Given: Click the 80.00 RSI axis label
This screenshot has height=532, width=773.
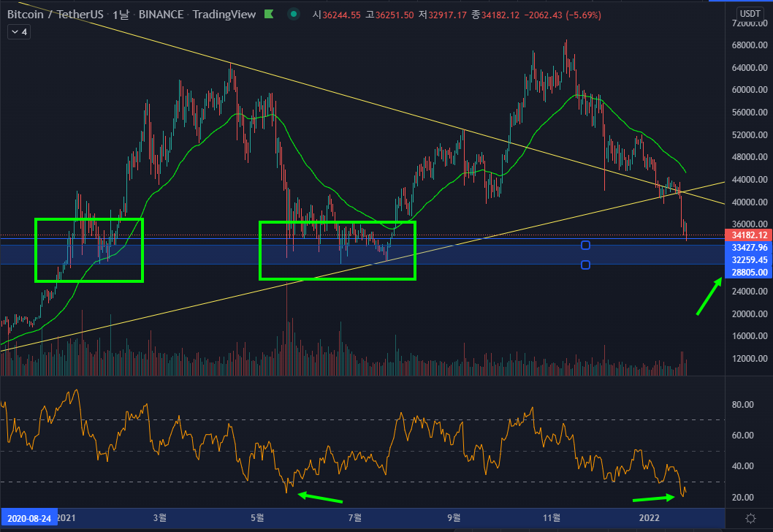Looking at the screenshot, I should click(742, 404).
